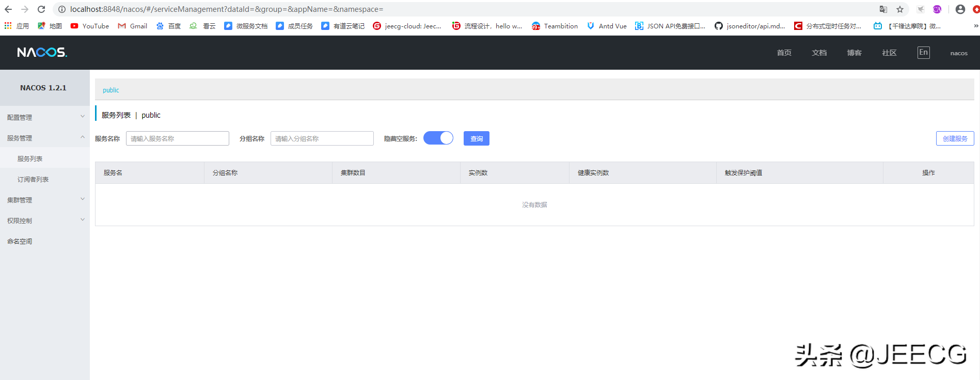Open the Teambition bookmark
This screenshot has width=980, height=380.
click(555, 26)
